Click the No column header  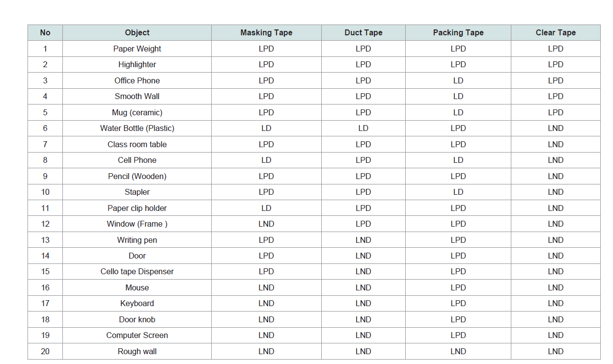coord(45,33)
